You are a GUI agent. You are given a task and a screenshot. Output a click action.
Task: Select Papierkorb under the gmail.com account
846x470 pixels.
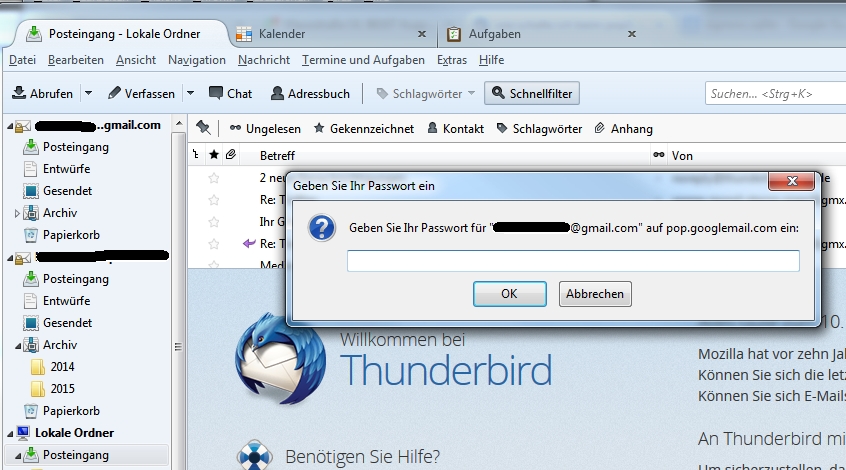click(71, 235)
